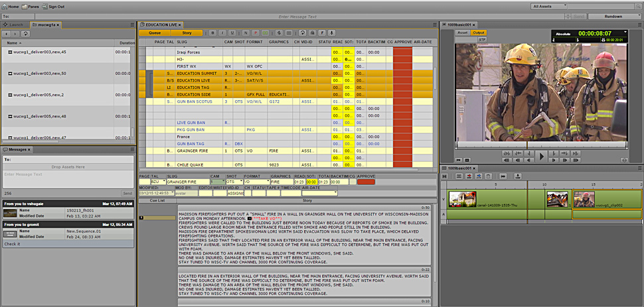
Task: Switch to Queue view
Action: 155,33
